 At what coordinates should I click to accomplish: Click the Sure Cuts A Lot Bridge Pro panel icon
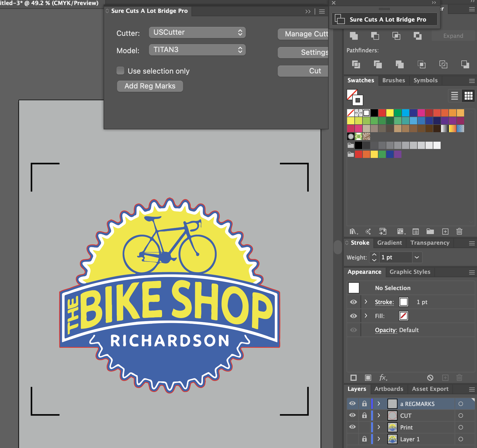click(x=340, y=19)
